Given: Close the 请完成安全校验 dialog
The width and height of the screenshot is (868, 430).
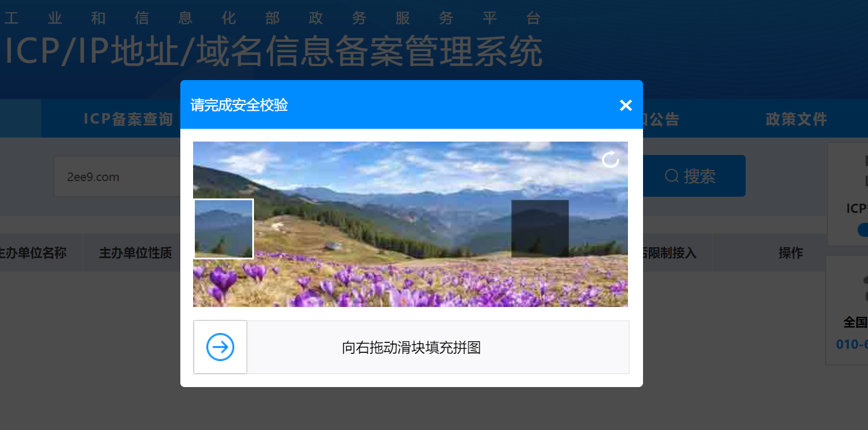Looking at the screenshot, I should (x=626, y=105).
